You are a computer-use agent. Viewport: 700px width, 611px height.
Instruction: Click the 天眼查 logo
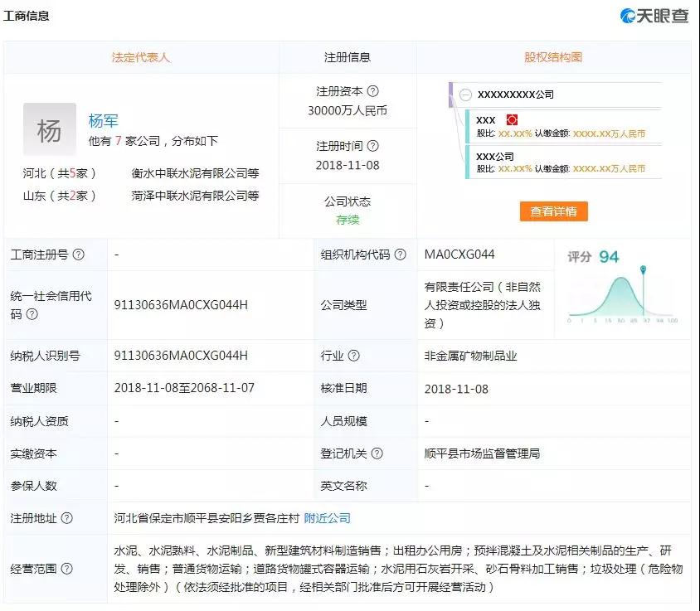[654, 16]
